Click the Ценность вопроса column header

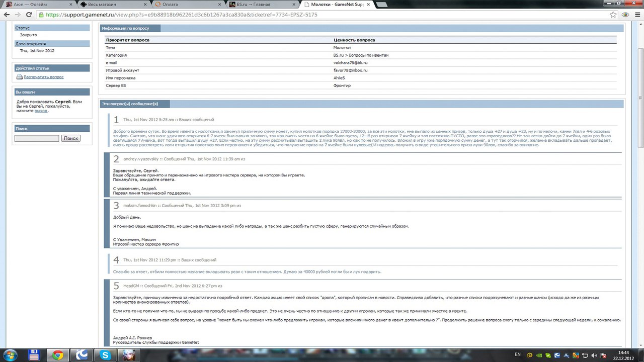pos(354,40)
